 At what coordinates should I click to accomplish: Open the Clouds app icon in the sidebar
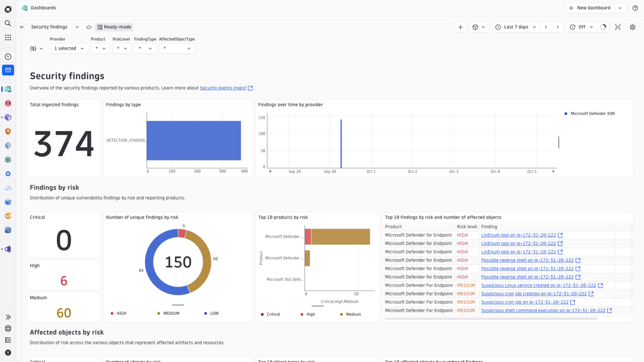8,188
